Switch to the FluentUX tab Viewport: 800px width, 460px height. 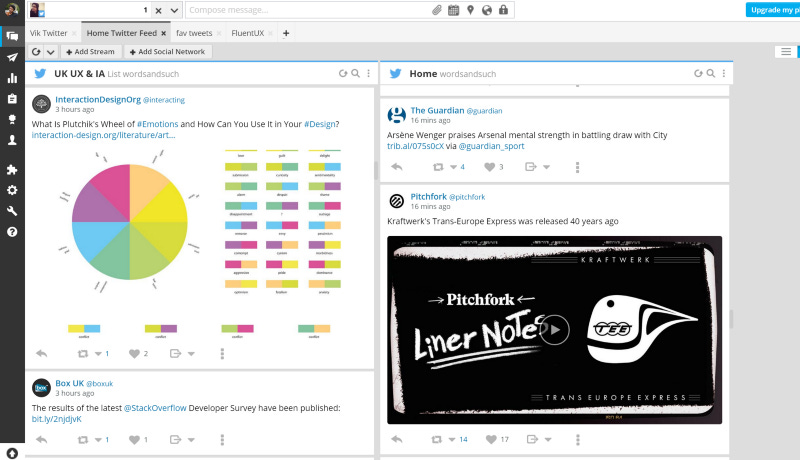pyautogui.click(x=247, y=33)
